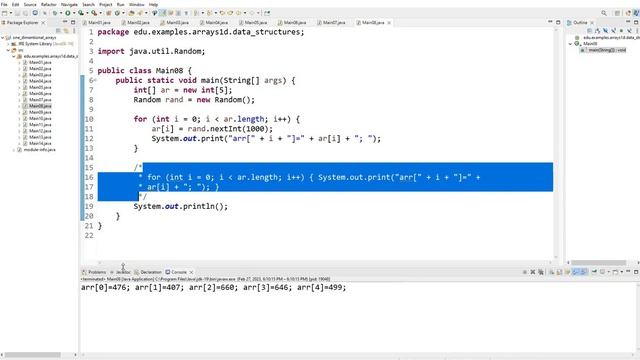This screenshot has height=360, width=640.
Task: Open the Navigate menu
Action: [69, 4]
